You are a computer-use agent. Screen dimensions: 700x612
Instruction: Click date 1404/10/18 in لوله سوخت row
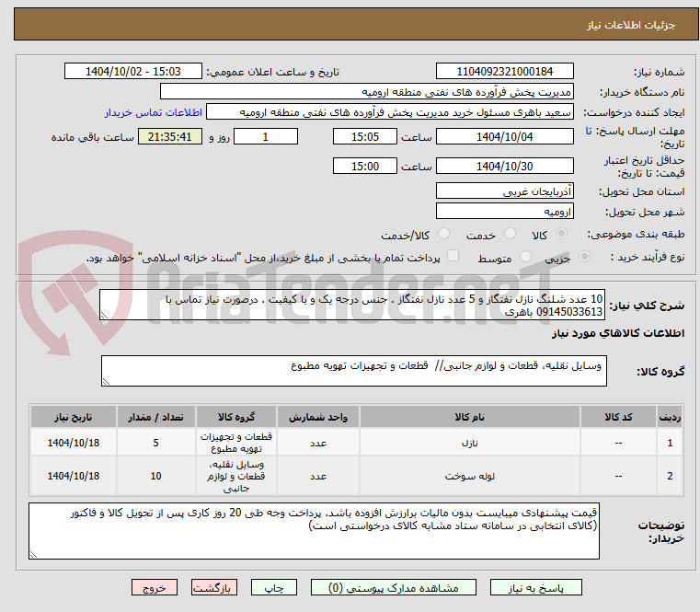[x=74, y=476]
